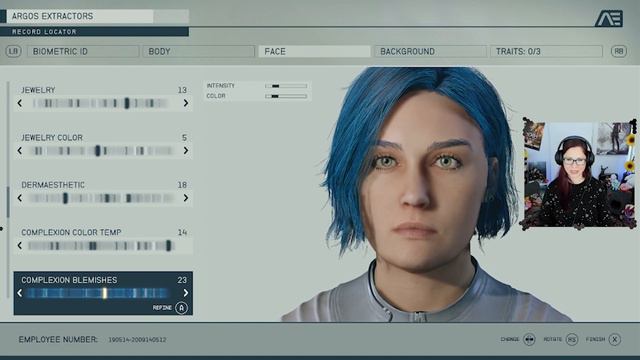Screen dimensions: 640x360
Task: Choose the next Complexion Blemishes option
Action: point(186,293)
